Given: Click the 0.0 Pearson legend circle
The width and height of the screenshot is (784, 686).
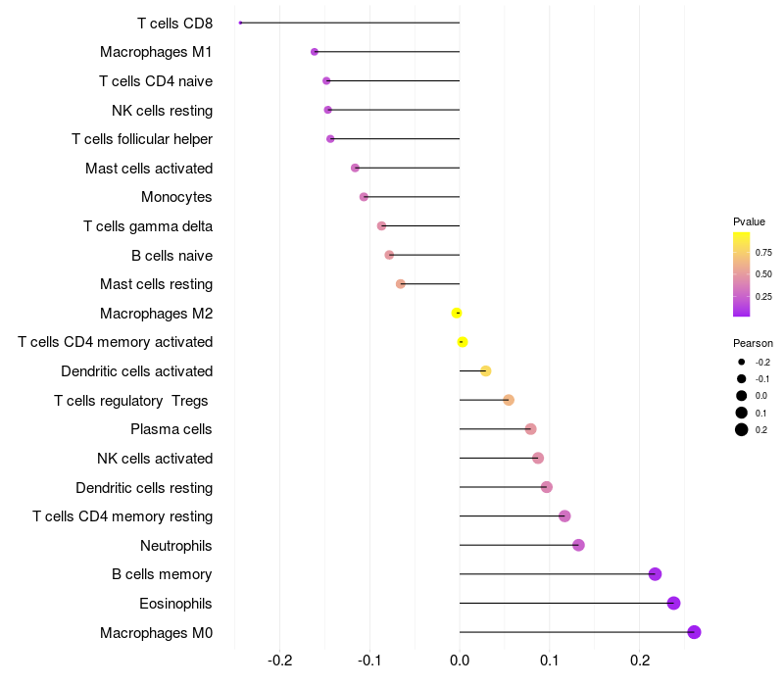Looking at the screenshot, I should coord(742,396).
